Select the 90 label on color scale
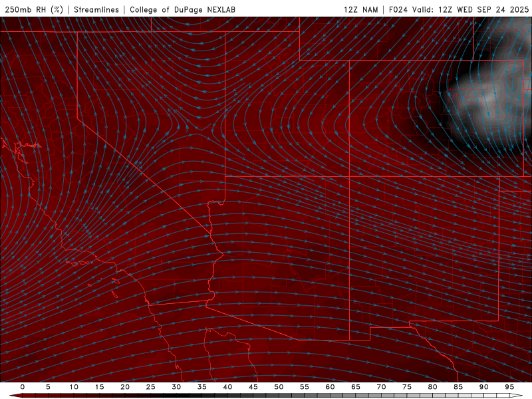Screen dimensions: 532x399 point(483,387)
